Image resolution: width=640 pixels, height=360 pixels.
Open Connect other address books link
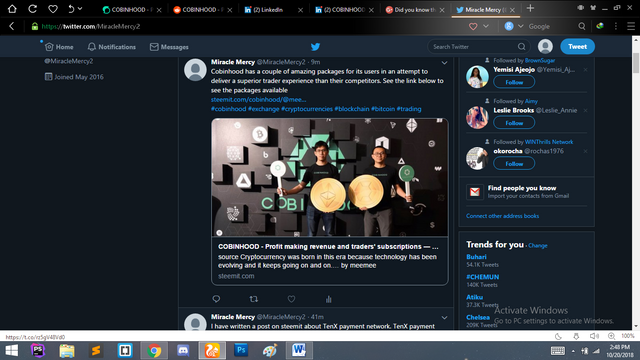click(x=502, y=216)
